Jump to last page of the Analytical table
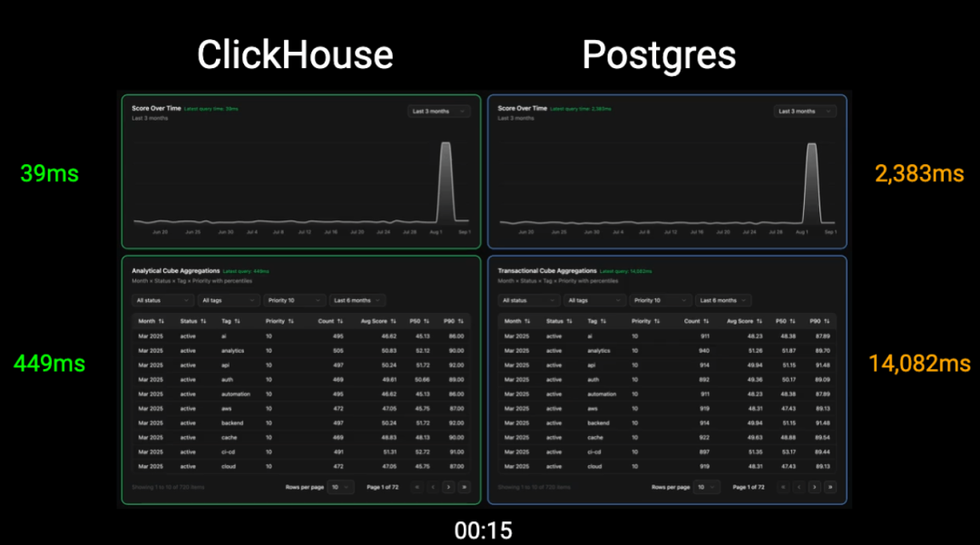980x545 pixels. 464,487
